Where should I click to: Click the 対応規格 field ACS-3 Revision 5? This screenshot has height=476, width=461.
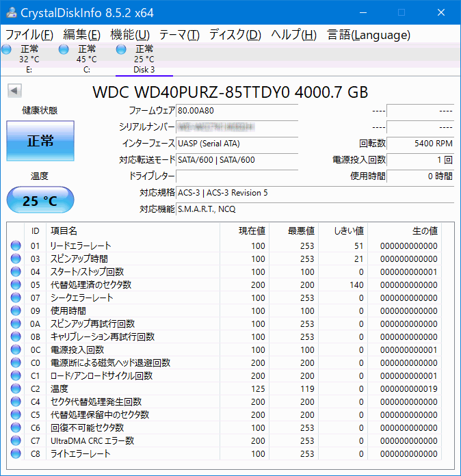point(315,193)
